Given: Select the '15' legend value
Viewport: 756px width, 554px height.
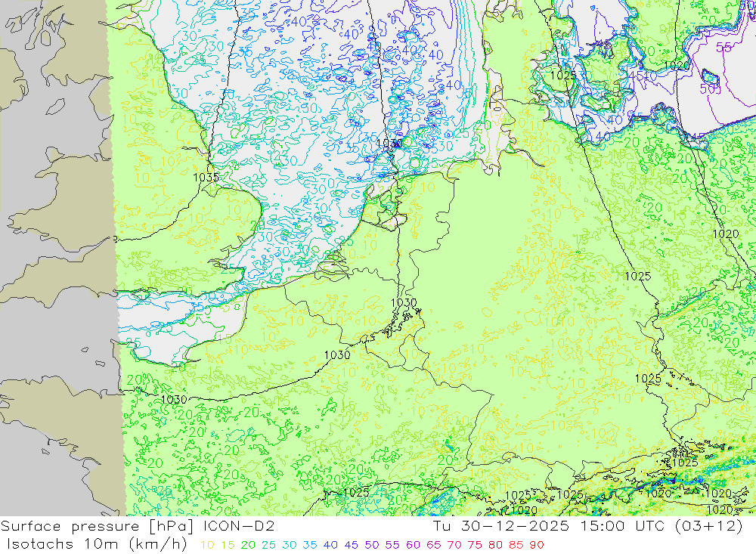Looking at the screenshot, I should coord(228,546).
